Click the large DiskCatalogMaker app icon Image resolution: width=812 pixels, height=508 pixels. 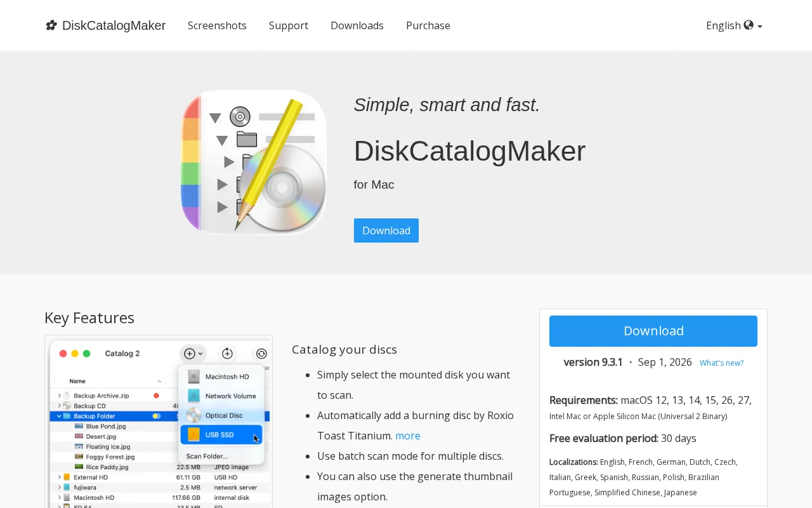point(254,163)
